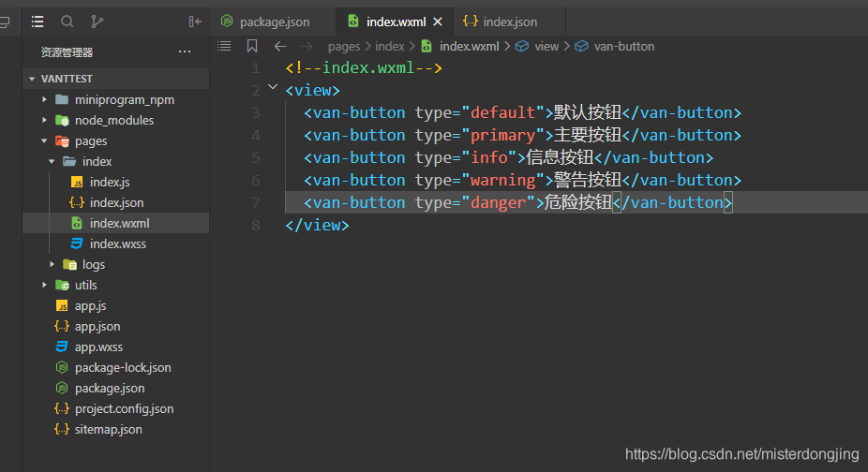Open the resource manager more options ellipsis
868x472 pixels.
coord(185,52)
